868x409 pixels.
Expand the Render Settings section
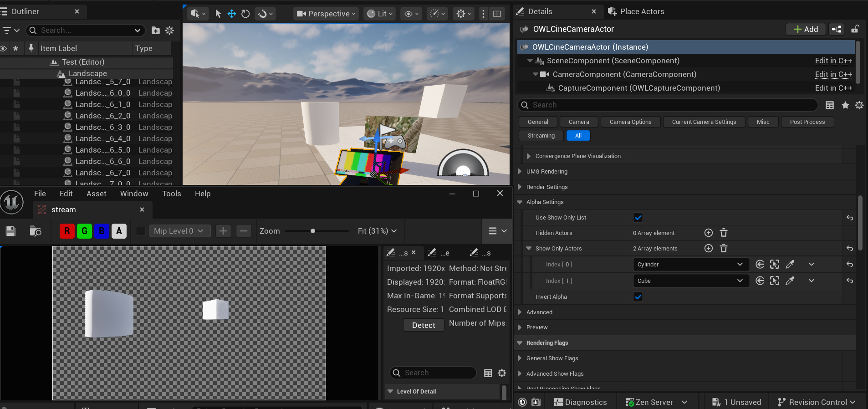(520, 187)
